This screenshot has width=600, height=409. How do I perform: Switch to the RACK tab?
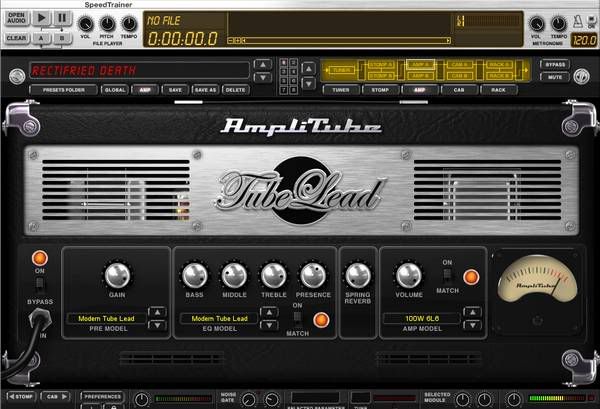coord(498,90)
